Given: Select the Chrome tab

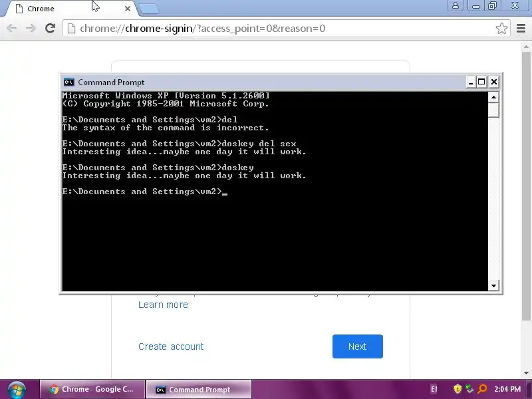Looking at the screenshot, I should pyautogui.click(x=70, y=9).
